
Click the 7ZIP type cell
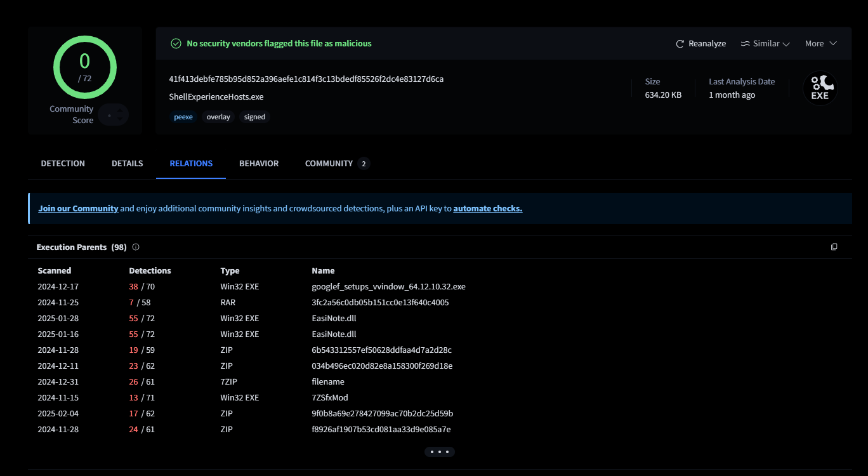coord(230,382)
